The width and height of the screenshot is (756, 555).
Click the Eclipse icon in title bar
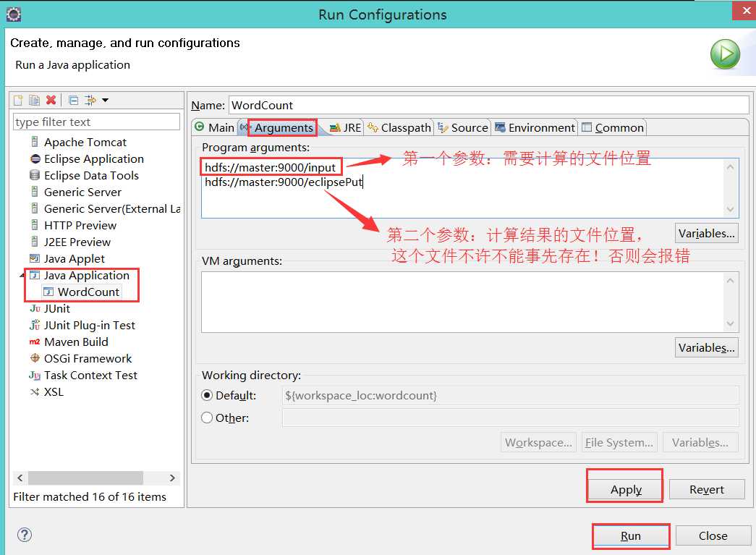pyautogui.click(x=14, y=14)
